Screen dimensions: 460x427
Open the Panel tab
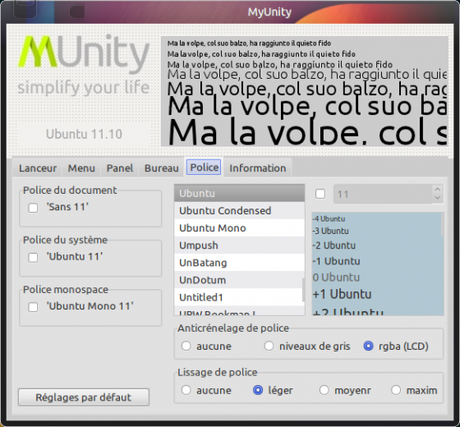tap(120, 168)
